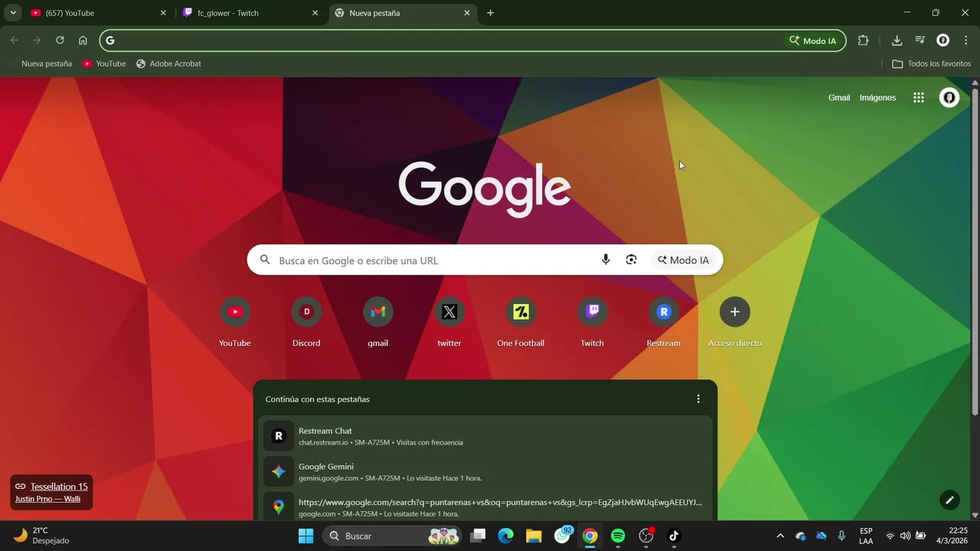The width and height of the screenshot is (980, 551).
Task: Click the forward navigation arrow
Action: click(x=37, y=41)
